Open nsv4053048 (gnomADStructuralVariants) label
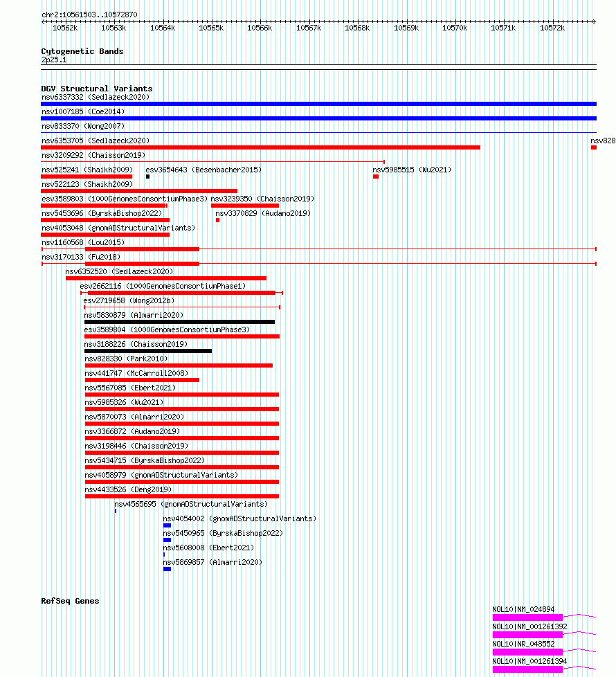Screen dimensions: 616x677 [118, 228]
